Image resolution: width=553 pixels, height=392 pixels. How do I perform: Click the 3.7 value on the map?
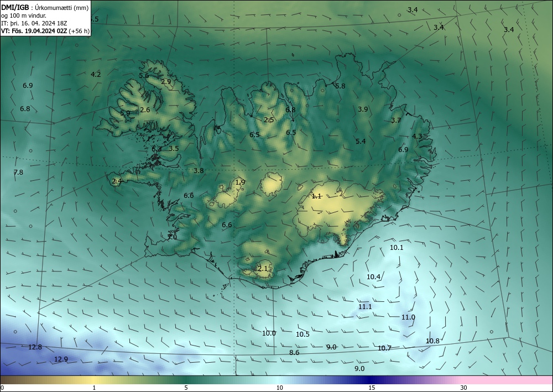click(x=396, y=120)
